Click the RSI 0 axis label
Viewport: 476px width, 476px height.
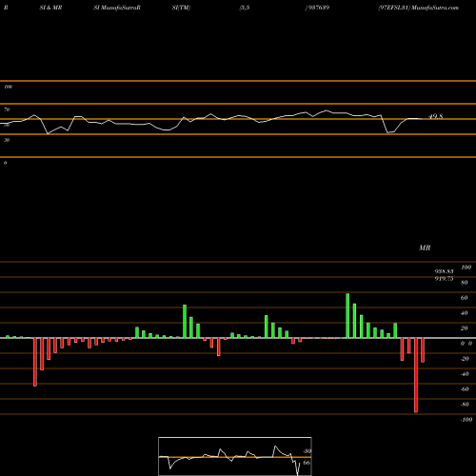(x=5, y=163)
